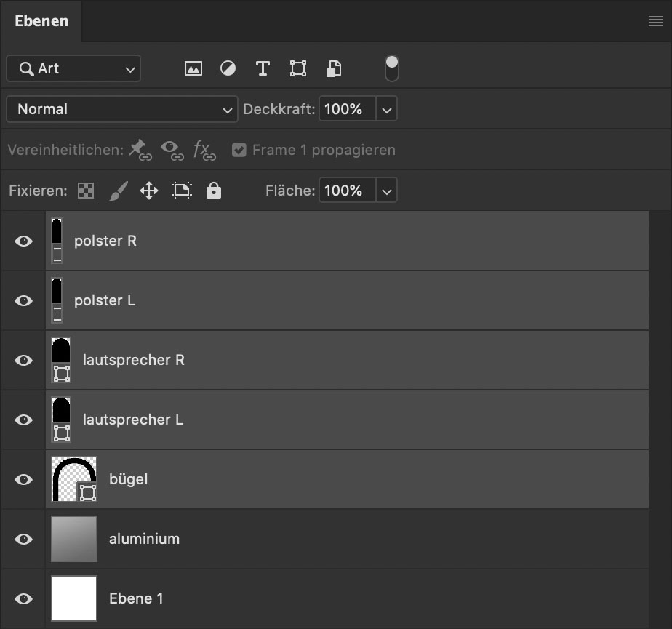This screenshot has width=672, height=629.
Task: Click the Deckkraft opacity value field
Action: click(348, 109)
